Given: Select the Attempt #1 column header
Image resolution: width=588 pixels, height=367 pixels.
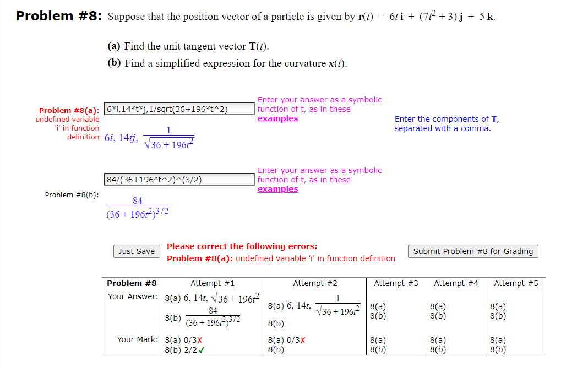Looking at the screenshot, I should click(x=213, y=283).
